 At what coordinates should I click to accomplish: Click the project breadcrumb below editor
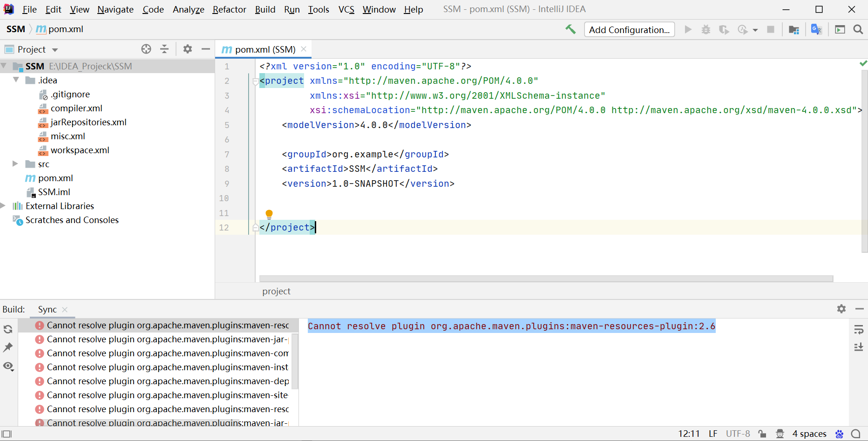click(x=276, y=291)
